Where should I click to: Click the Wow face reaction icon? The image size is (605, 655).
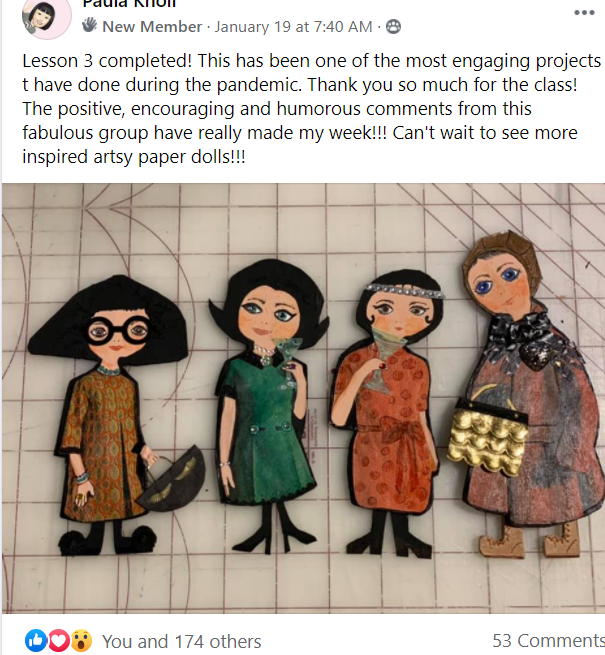click(81, 640)
